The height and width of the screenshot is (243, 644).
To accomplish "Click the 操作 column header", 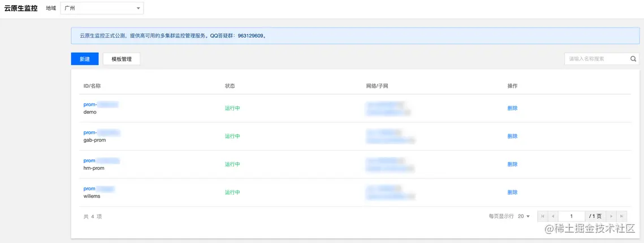I will 512,86.
